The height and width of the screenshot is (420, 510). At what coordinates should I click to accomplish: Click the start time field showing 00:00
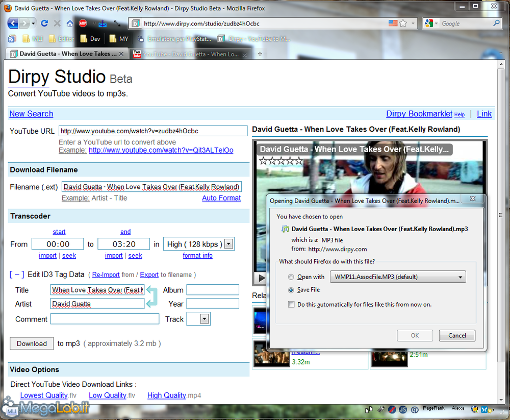point(58,244)
